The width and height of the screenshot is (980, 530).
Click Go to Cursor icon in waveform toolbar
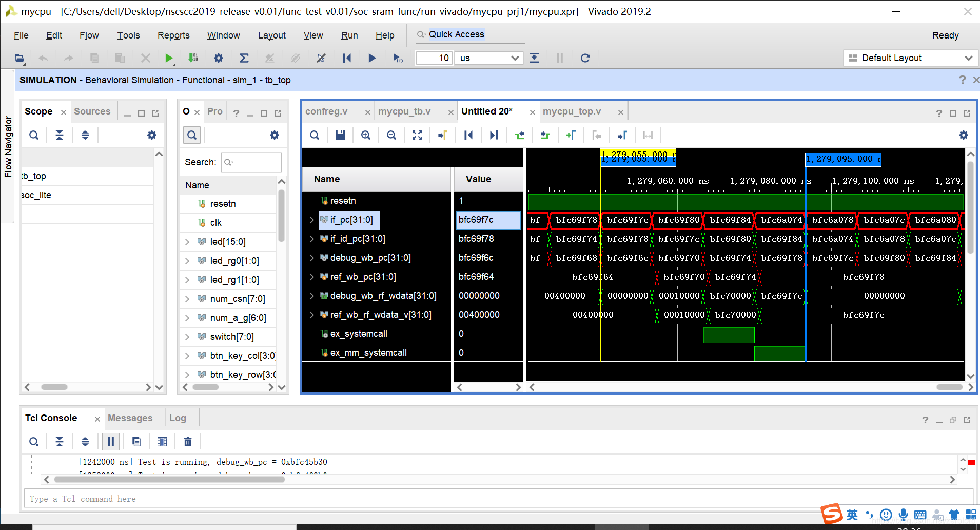442,135
